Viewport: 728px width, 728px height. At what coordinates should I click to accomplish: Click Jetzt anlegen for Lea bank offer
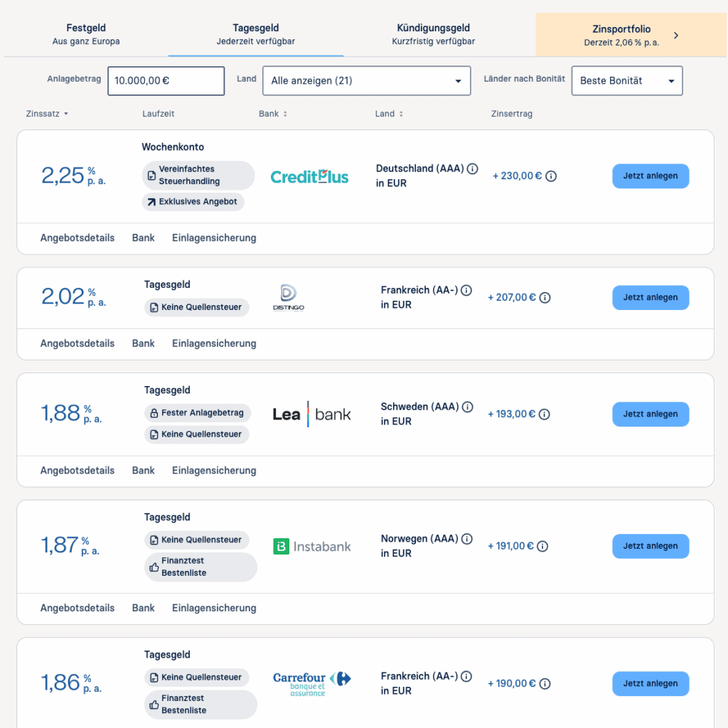tap(651, 414)
